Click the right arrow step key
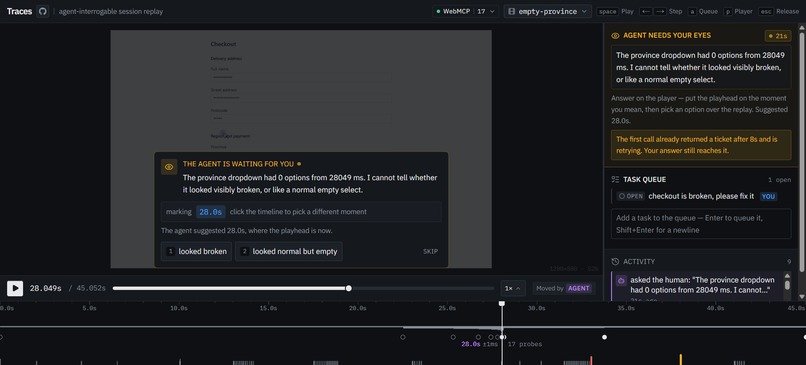 tap(661, 11)
